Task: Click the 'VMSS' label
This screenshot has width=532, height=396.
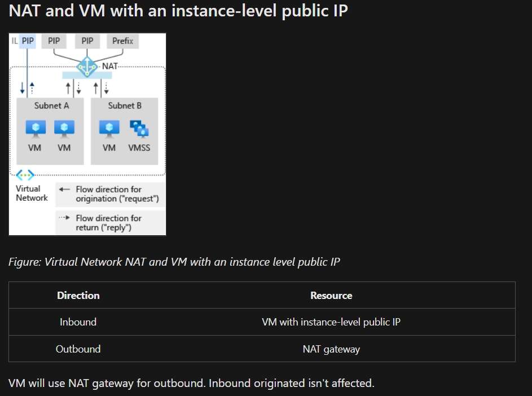Action: click(x=139, y=148)
